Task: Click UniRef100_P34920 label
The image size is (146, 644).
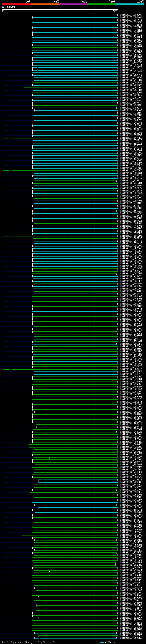Action: [x=131, y=180]
